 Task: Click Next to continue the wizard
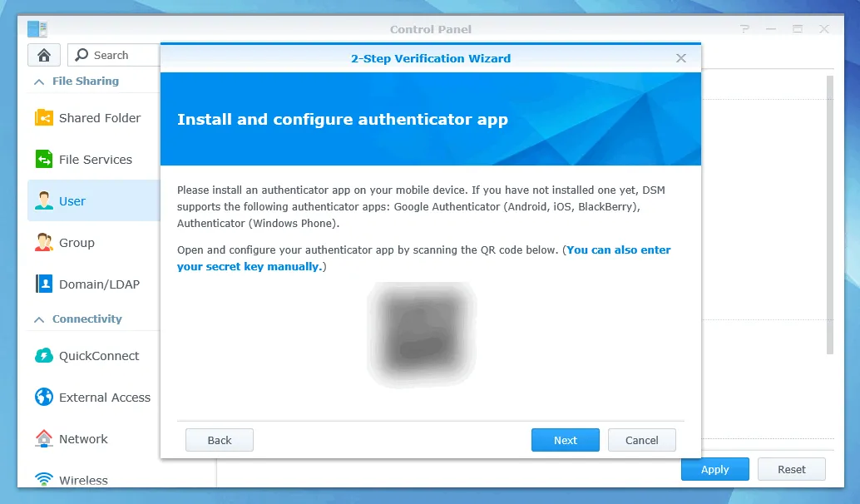pyautogui.click(x=565, y=440)
